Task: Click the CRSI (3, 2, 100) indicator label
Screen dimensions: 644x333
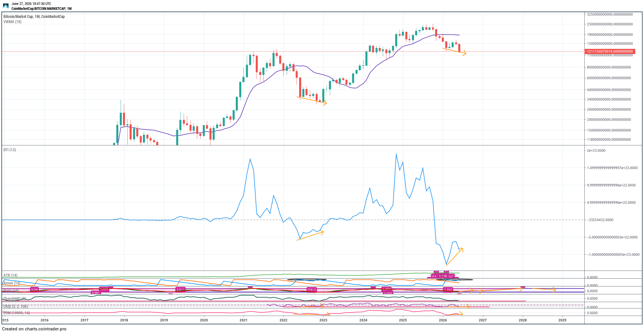Action: (16, 306)
